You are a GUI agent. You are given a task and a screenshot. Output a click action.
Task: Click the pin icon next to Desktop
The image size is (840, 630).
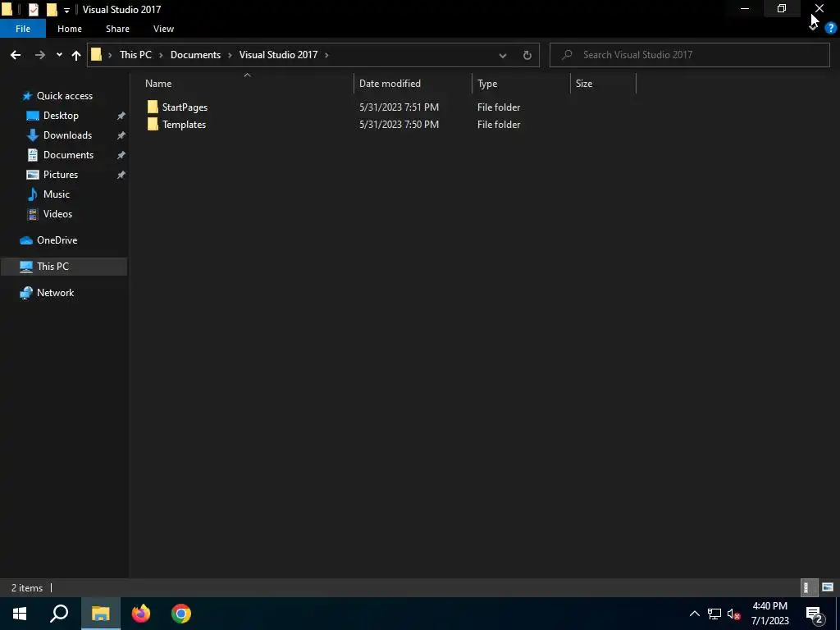coord(121,116)
